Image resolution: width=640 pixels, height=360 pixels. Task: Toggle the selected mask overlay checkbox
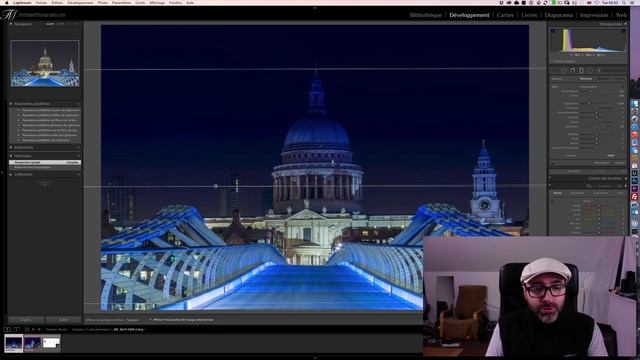150,320
